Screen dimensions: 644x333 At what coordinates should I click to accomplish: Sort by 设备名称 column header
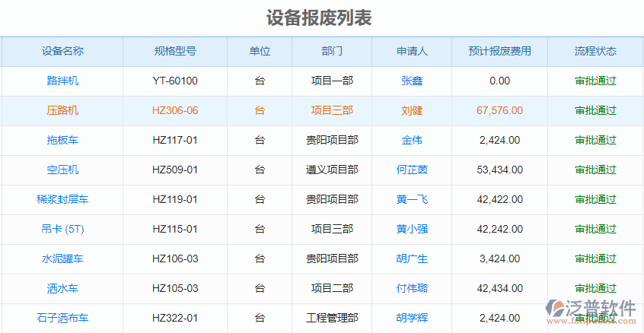click(62, 52)
